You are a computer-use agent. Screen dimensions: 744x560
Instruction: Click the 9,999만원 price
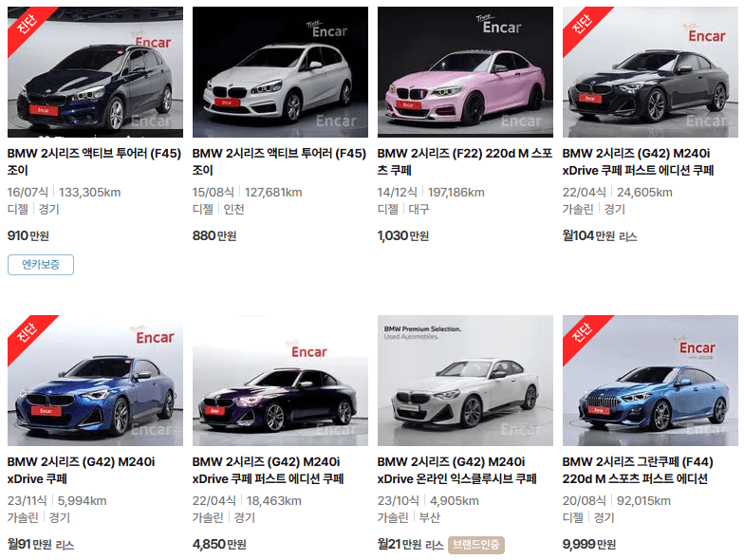pos(588,545)
